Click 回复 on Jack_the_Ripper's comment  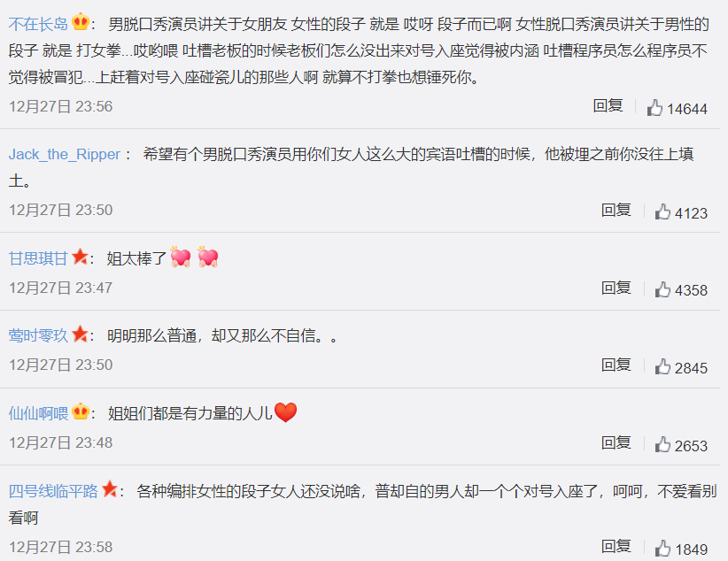616,211
